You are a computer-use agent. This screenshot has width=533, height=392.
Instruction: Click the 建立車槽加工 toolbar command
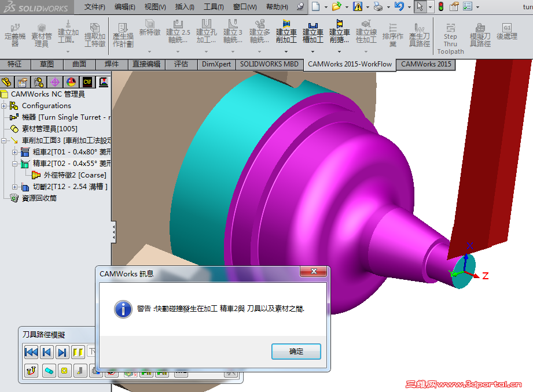point(313,32)
